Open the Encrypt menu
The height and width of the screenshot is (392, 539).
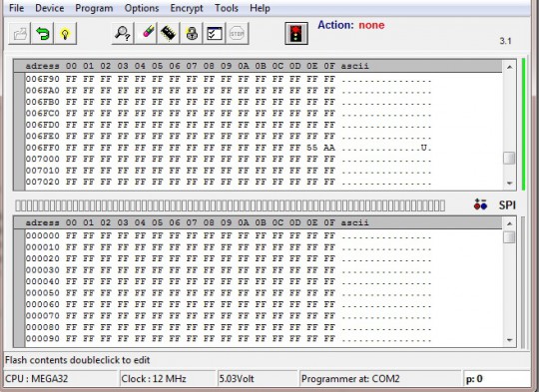coord(187,8)
